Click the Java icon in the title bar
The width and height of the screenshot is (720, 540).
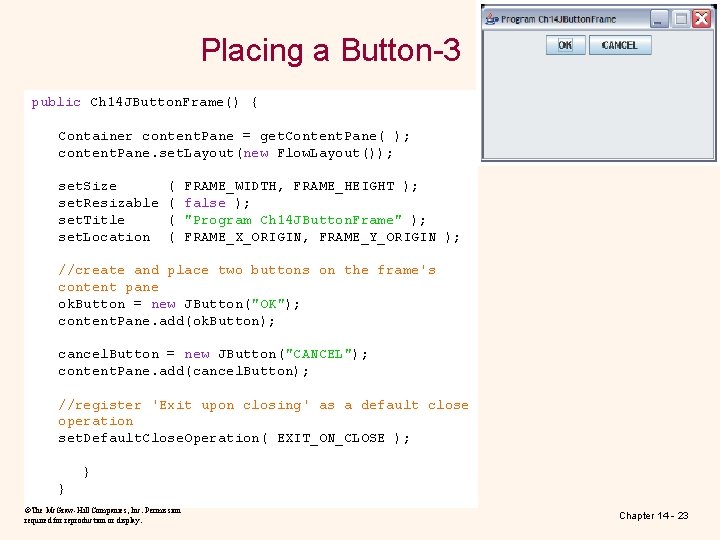[x=492, y=19]
